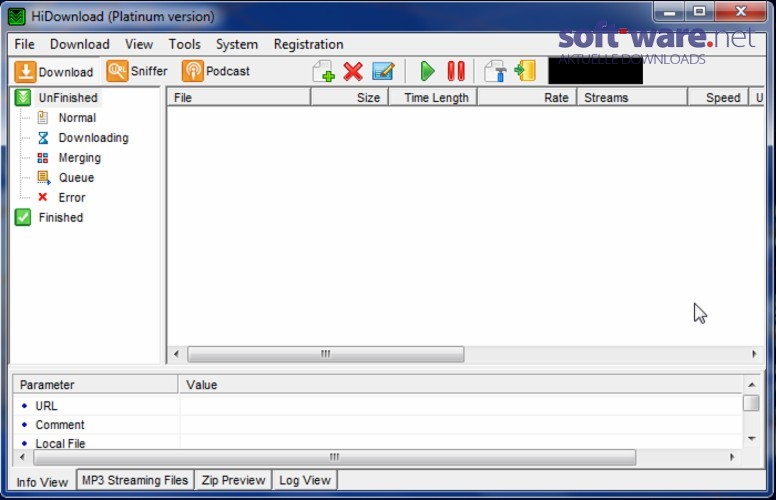Viewport: 776px width, 500px height.
Task: Click the Value column header
Action: [460, 385]
